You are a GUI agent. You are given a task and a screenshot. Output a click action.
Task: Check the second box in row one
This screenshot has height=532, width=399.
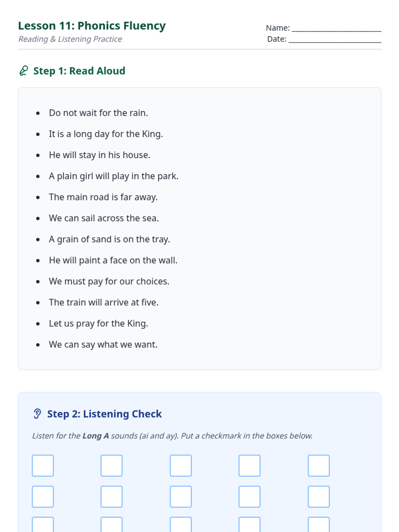111,465
